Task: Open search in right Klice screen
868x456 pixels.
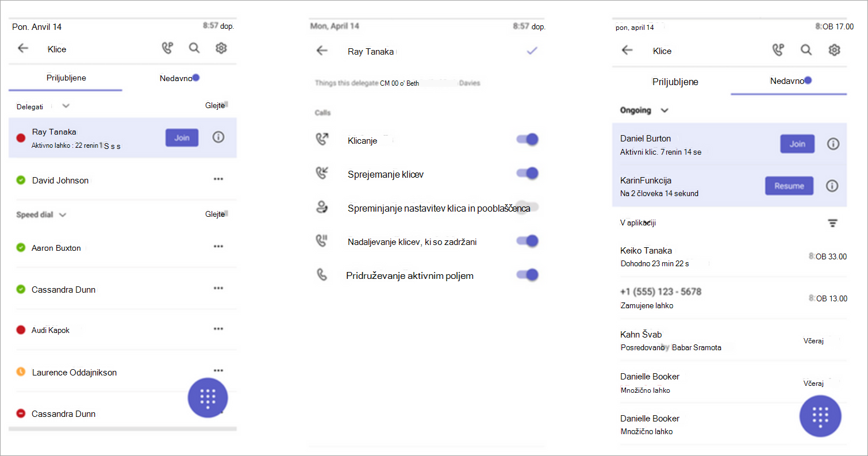Action: click(806, 50)
